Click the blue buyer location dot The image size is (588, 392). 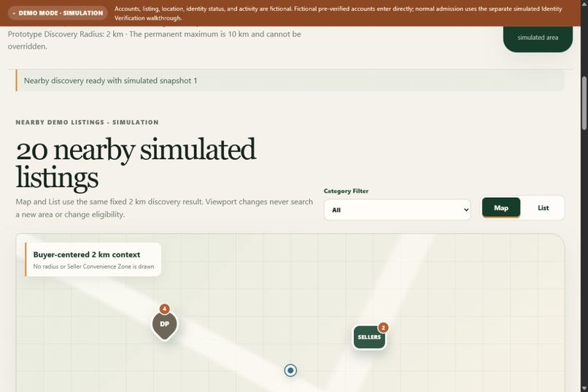click(290, 371)
